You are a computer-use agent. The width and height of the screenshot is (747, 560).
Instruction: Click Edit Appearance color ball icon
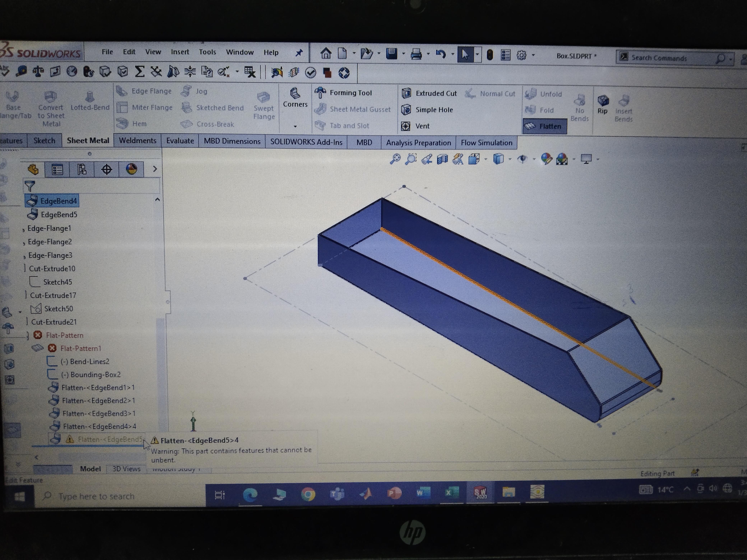546,159
